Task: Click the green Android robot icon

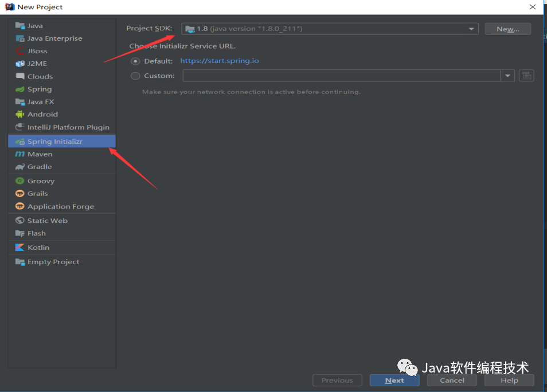Action: click(x=20, y=115)
